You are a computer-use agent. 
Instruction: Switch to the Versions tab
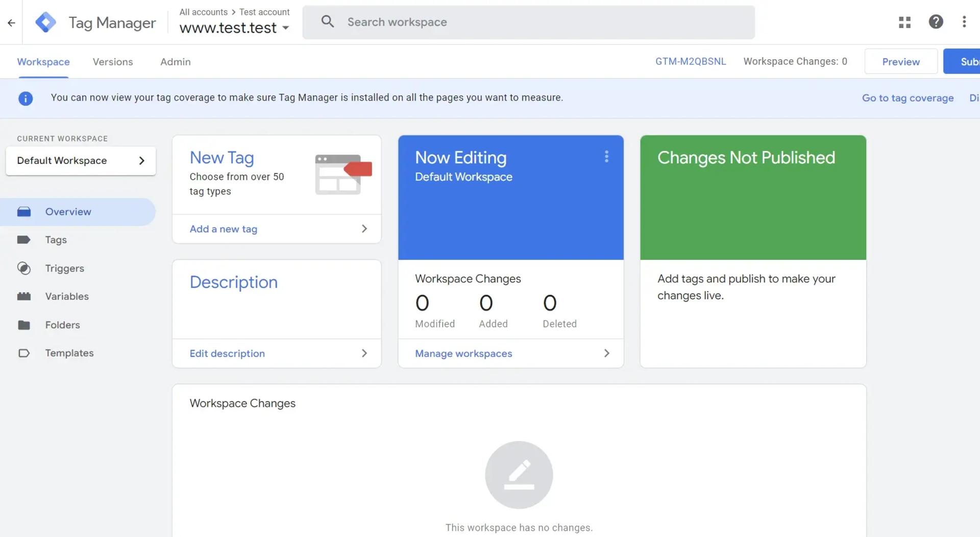pos(112,62)
